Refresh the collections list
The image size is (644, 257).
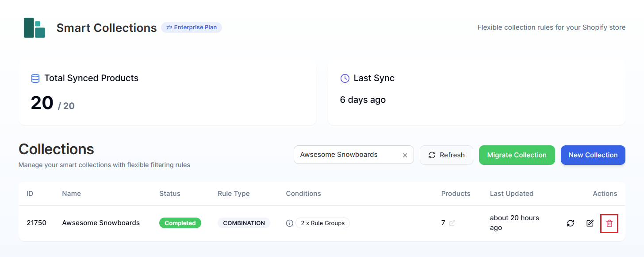click(x=446, y=155)
